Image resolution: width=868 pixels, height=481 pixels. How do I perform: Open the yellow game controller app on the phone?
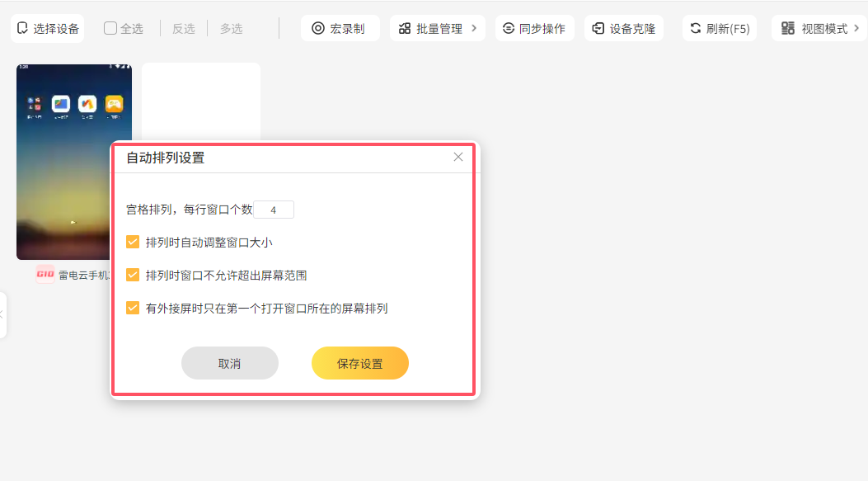(114, 104)
